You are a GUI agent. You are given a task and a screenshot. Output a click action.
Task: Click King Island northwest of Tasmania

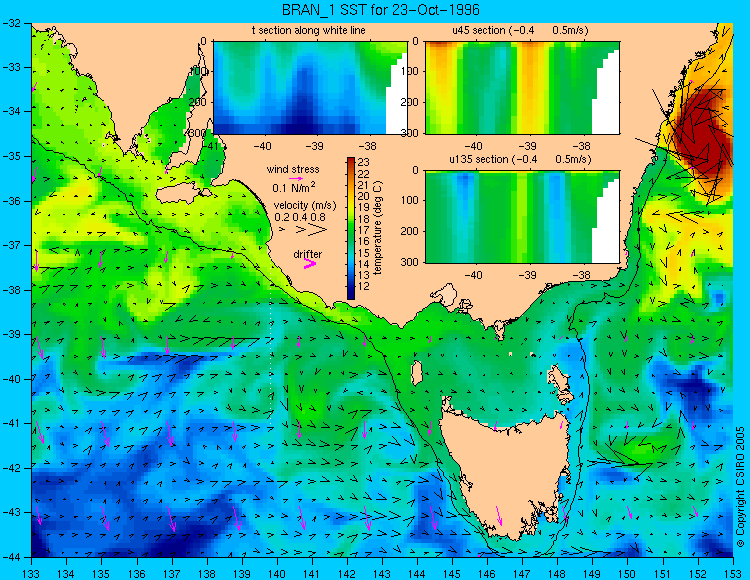point(416,373)
